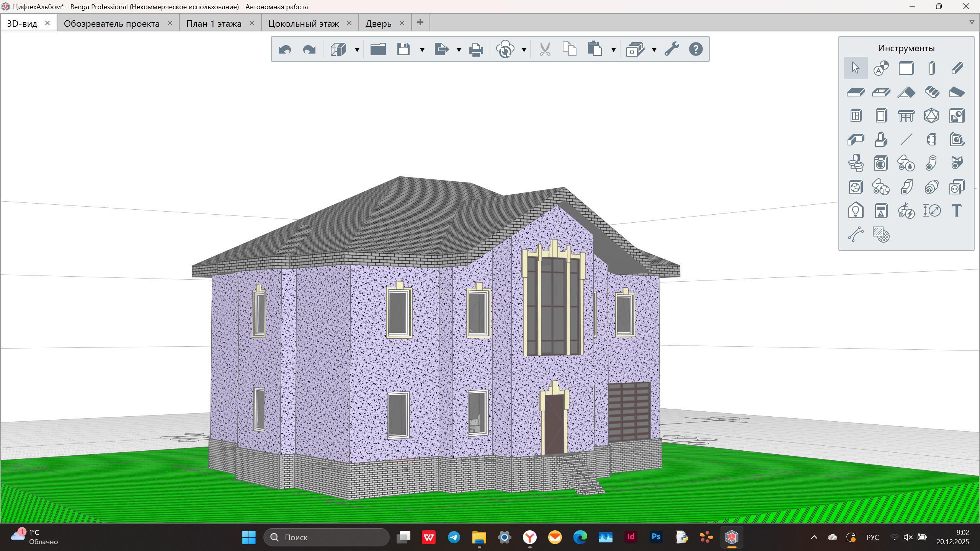
Task: Pick the Stair tool
Action: pos(931,92)
